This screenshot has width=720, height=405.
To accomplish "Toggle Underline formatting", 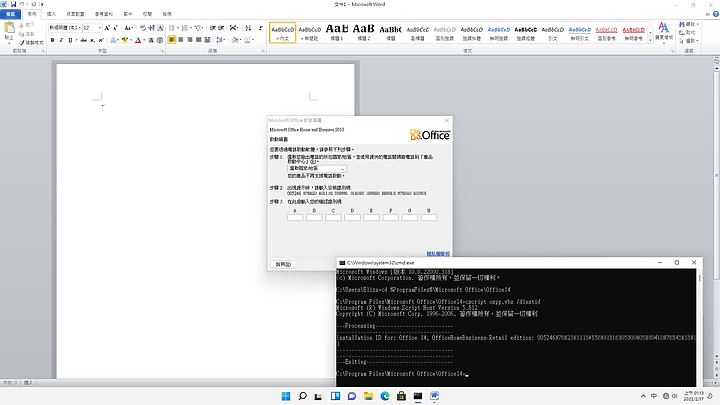I will click(x=70, y=40).
